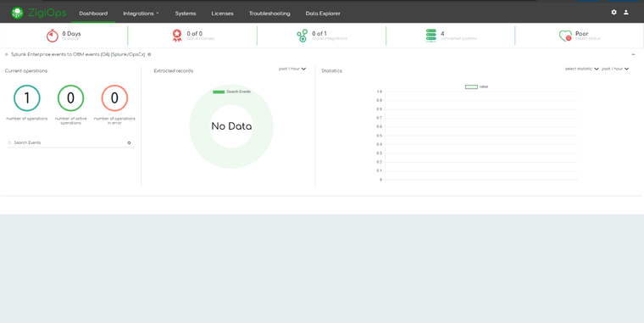Click the number of active operations circle
644x323 pixels.
point(70,97)
